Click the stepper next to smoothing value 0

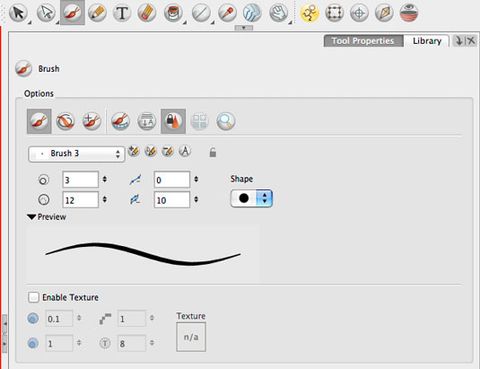coord(196,179)
